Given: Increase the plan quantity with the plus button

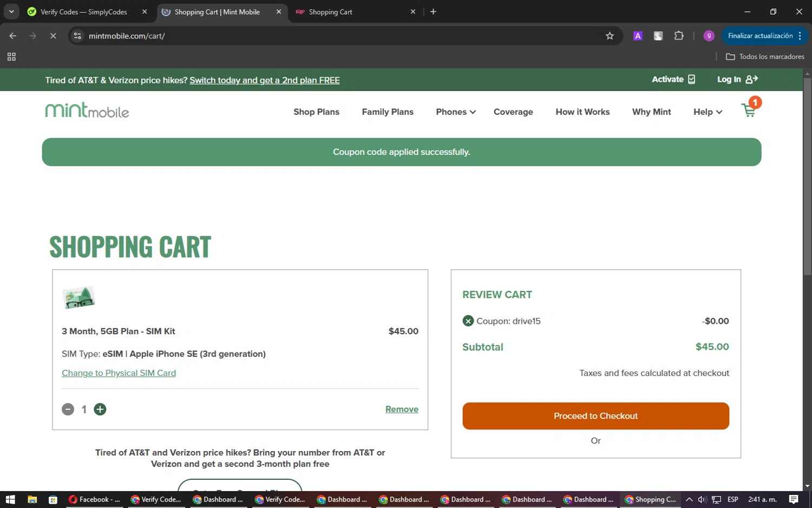Looking at the screenshot, I should 100,409.
